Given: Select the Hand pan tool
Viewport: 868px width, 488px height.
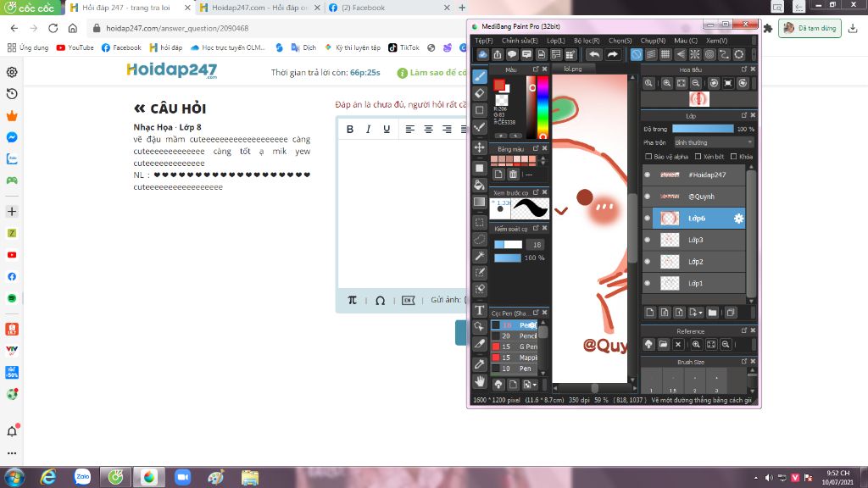Looking at the screenshot, I should 480,381.
